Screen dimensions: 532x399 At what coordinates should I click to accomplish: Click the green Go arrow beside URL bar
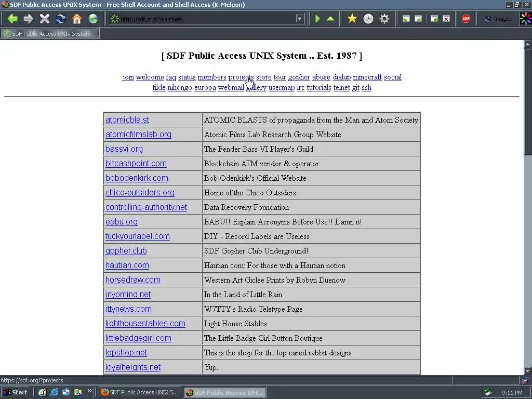pyautogui.click(x=317, y=19)
